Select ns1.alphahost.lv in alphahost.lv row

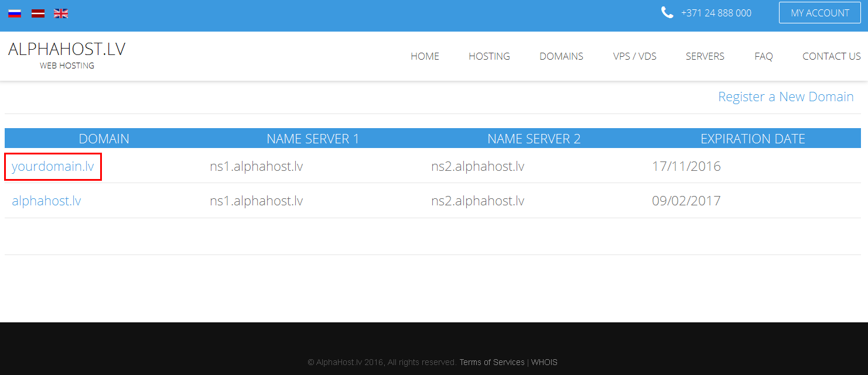pos(257,201)
